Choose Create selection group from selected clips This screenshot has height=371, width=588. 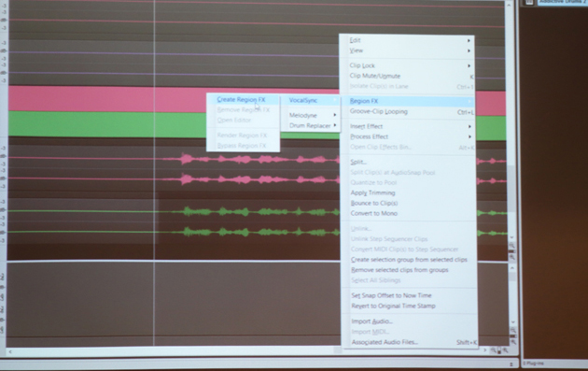[x=409, y=260]
